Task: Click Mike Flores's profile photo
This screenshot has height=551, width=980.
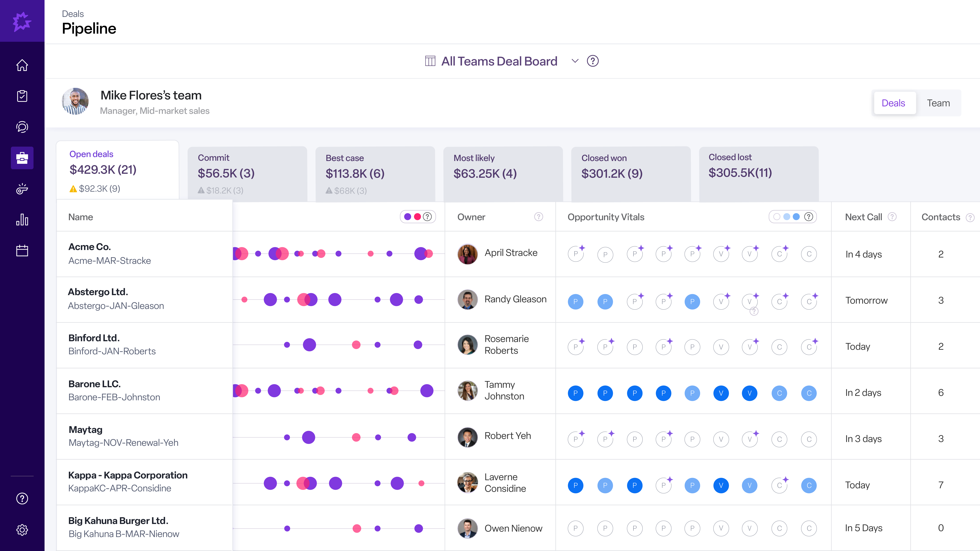Action: 75,102
